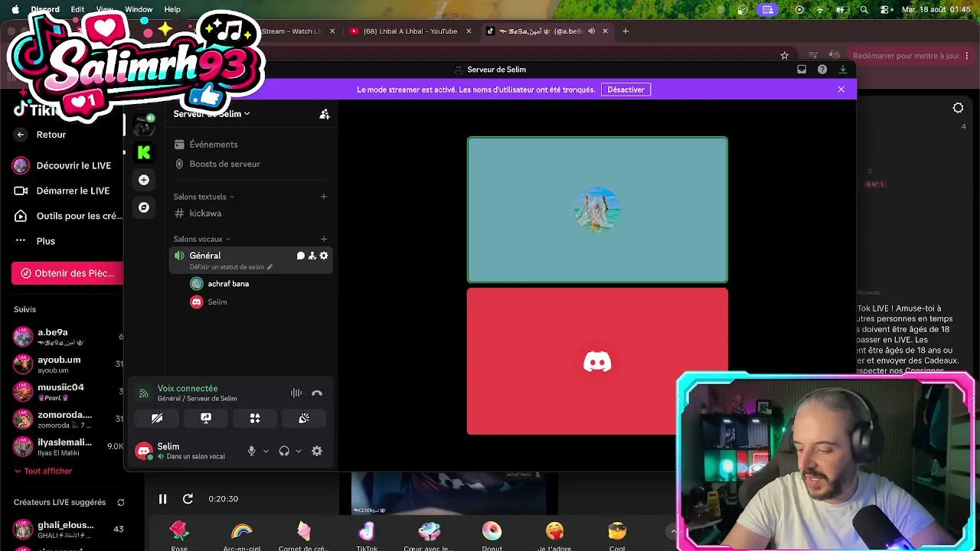This screenshot has height=551, width=980.
Task: Open chat for the Général voice channel
Action: (x=301, y=256)
